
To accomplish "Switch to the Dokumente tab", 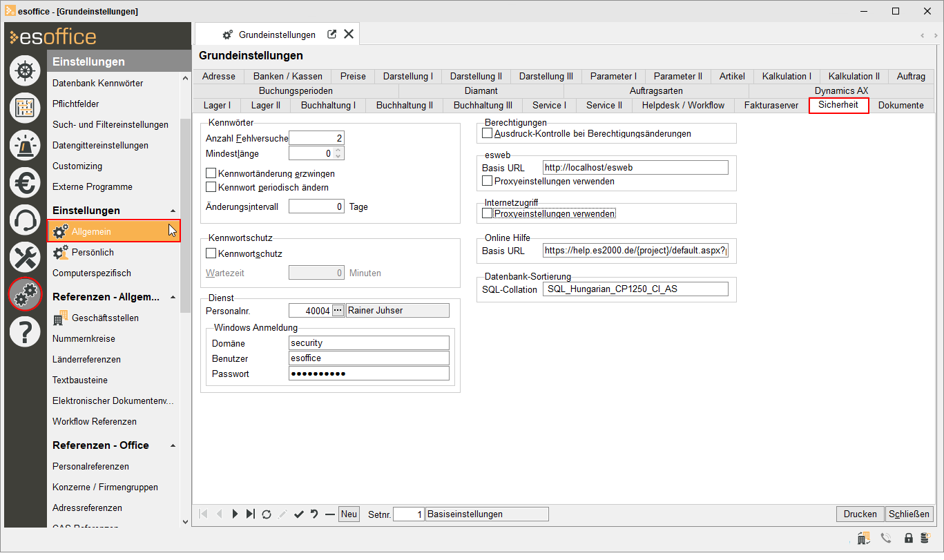I will click(901, 105).
